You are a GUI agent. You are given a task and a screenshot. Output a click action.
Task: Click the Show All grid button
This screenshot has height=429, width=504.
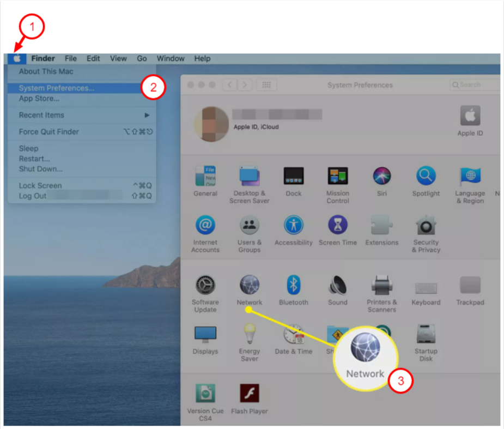tap(266, 85)
